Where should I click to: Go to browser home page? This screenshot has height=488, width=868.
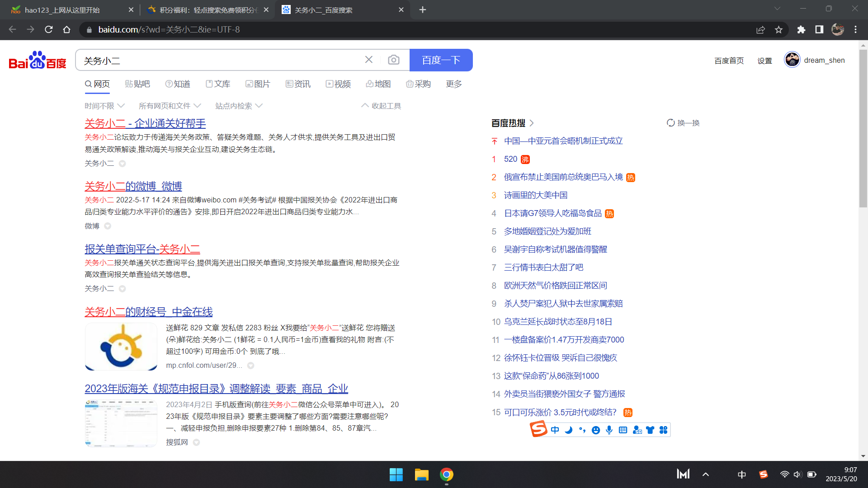coord(67,29)
